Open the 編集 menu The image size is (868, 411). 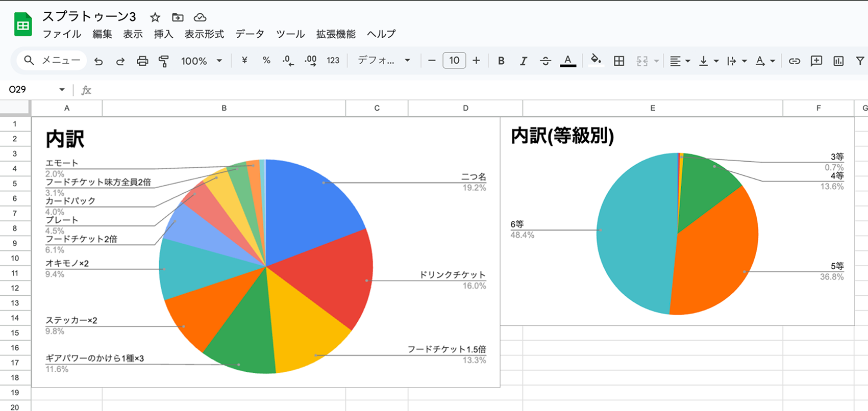[x=102, y=34]
